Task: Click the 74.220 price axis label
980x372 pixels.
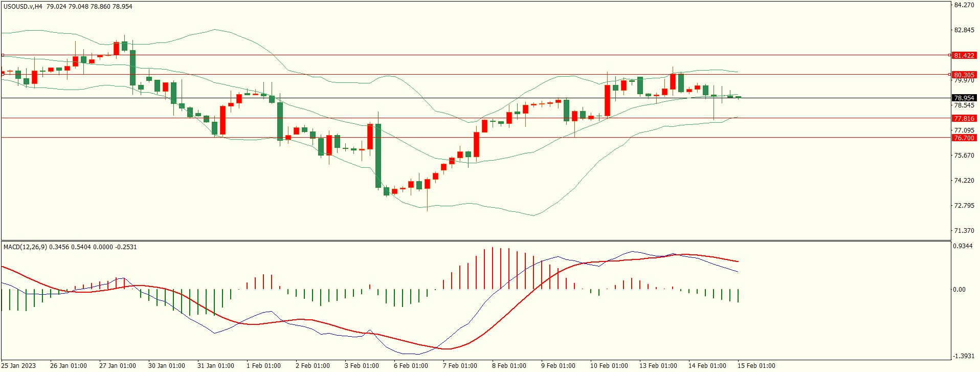Action: point(964,181)
